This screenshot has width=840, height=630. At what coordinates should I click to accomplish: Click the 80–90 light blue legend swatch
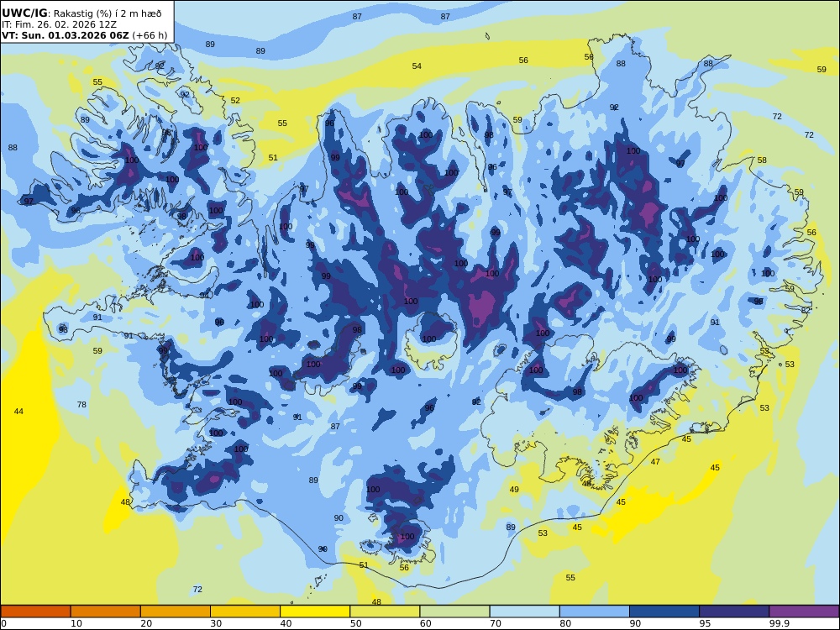point(595,612)
